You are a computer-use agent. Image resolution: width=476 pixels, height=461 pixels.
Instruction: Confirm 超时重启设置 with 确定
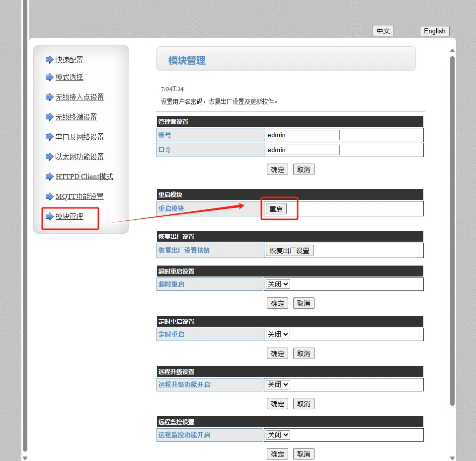[x=277, y=303]
